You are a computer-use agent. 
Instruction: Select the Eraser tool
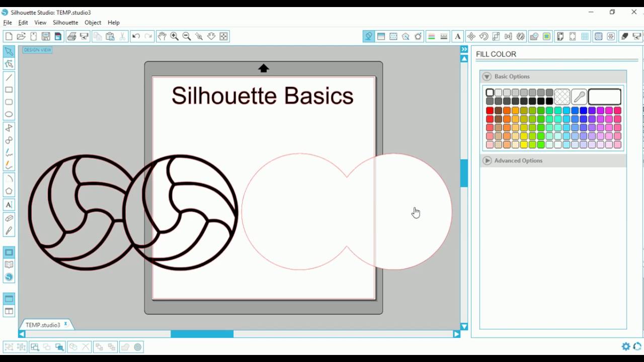(9, 218)
